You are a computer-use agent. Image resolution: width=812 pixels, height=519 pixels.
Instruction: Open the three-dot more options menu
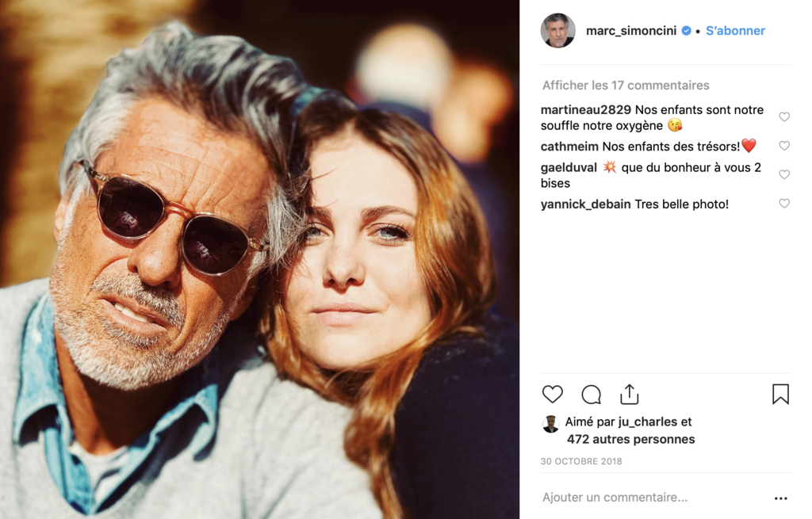(780, 498)
